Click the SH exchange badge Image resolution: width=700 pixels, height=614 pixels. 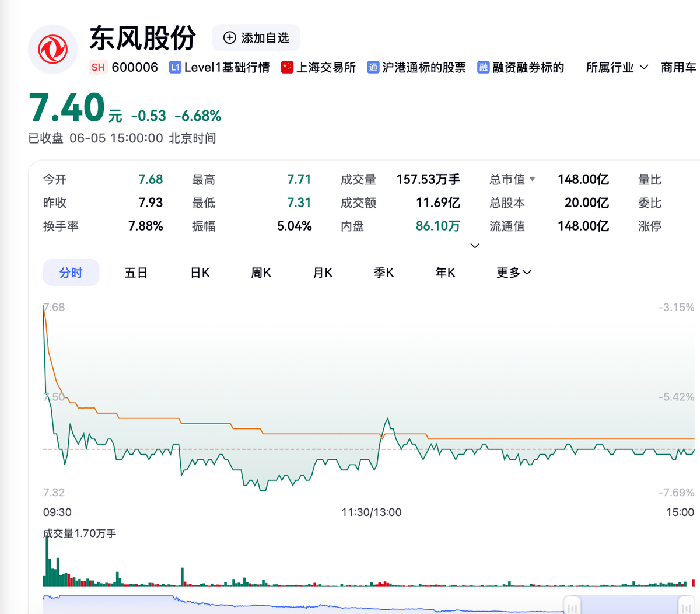tap(98, 67)
